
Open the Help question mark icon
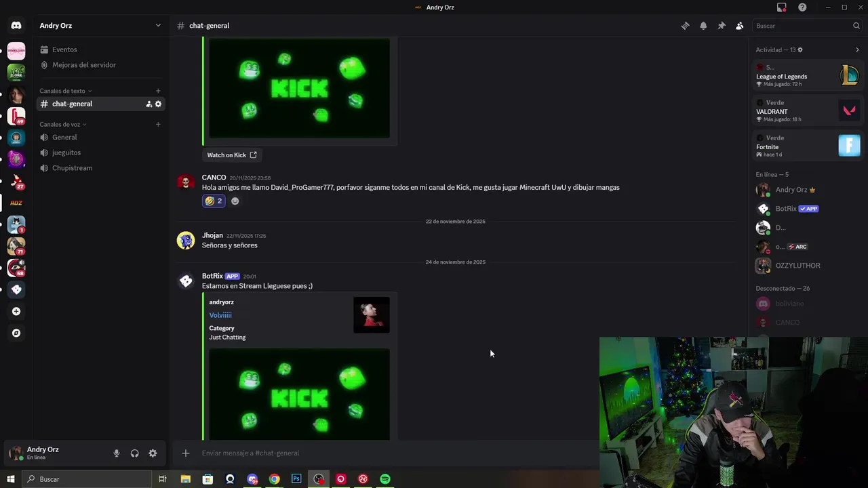802,7
